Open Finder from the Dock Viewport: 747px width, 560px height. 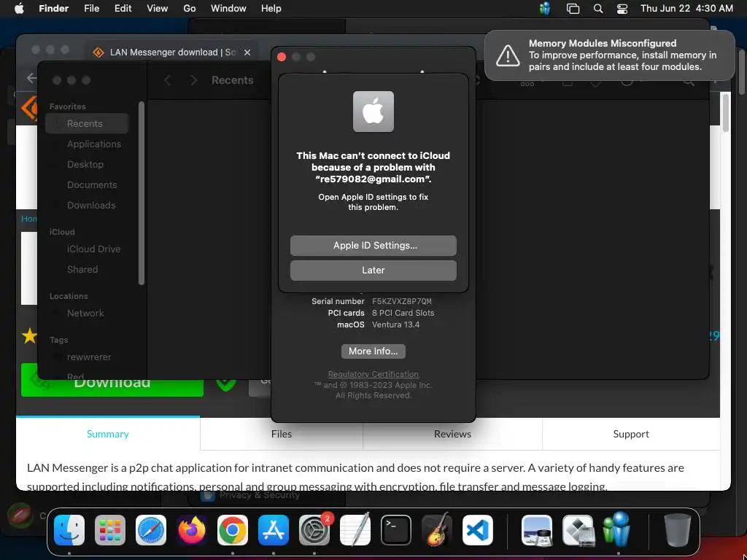[69, 530]
